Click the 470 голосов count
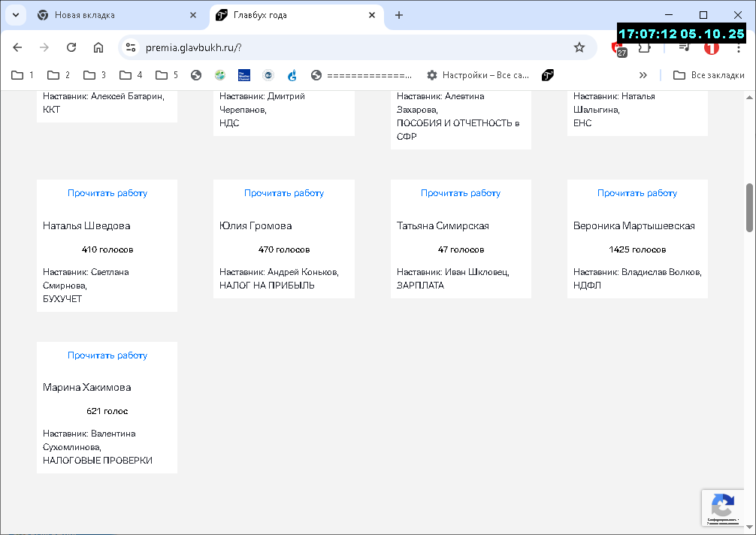This screenshot has height=535, width=756. (x=284, y=249)
